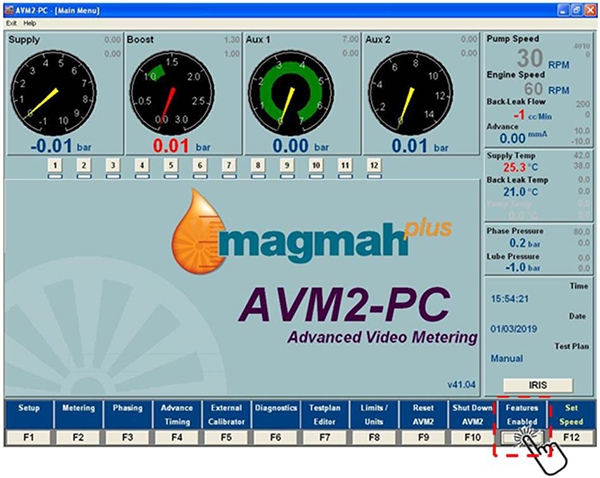Select the Features Enabled function label
This screenshot has width=600, height=478.
tap(522, 414)
